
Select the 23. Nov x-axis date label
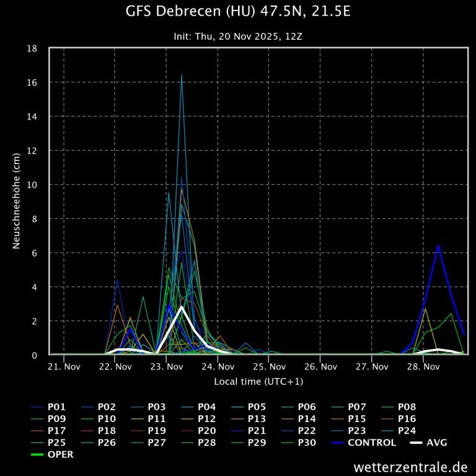pos(167,367)
